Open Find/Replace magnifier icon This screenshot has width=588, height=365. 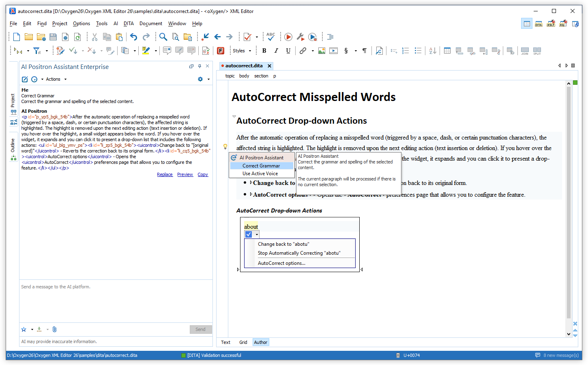coord(163,37)
